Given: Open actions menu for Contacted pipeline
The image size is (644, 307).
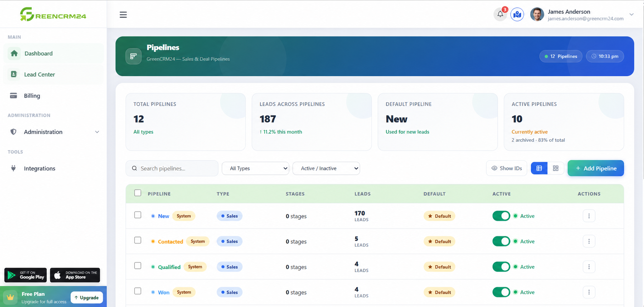Looking at the screenshot, I should 589,241.
